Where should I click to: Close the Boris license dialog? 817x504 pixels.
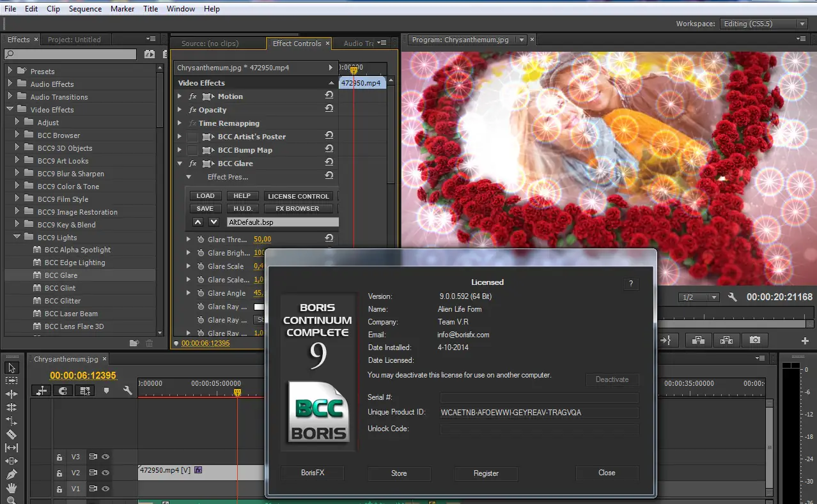(x=607, y=473)
